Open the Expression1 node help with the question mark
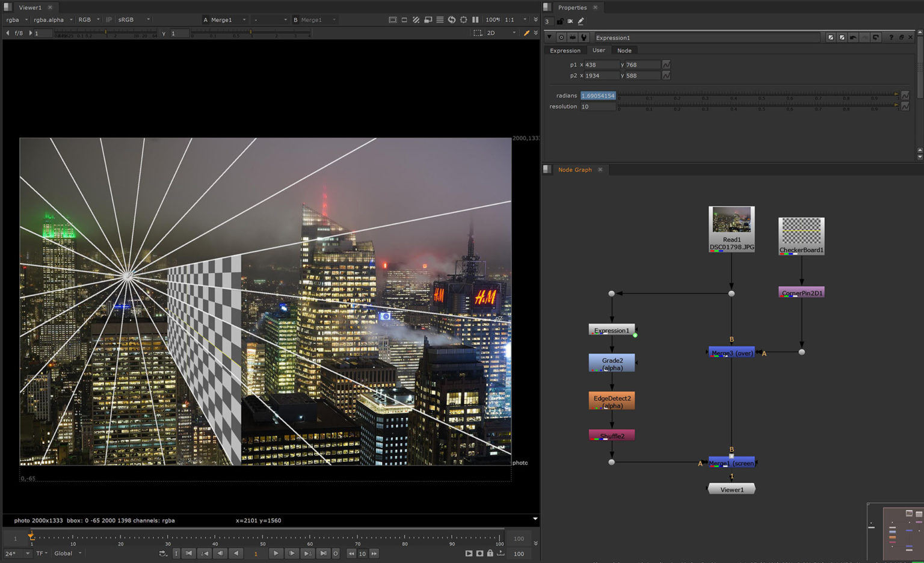This screenshot has height=563, width=924. tap(891, 37)
